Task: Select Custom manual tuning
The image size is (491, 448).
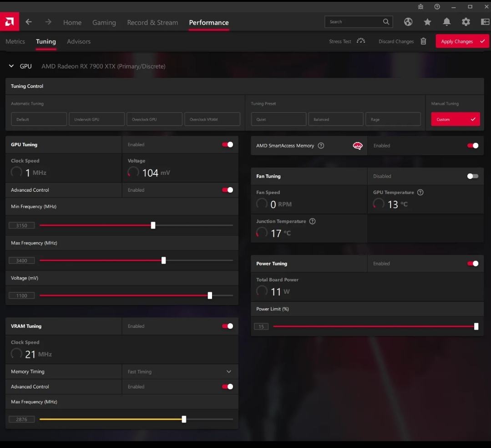Action: tap(456, 119)
